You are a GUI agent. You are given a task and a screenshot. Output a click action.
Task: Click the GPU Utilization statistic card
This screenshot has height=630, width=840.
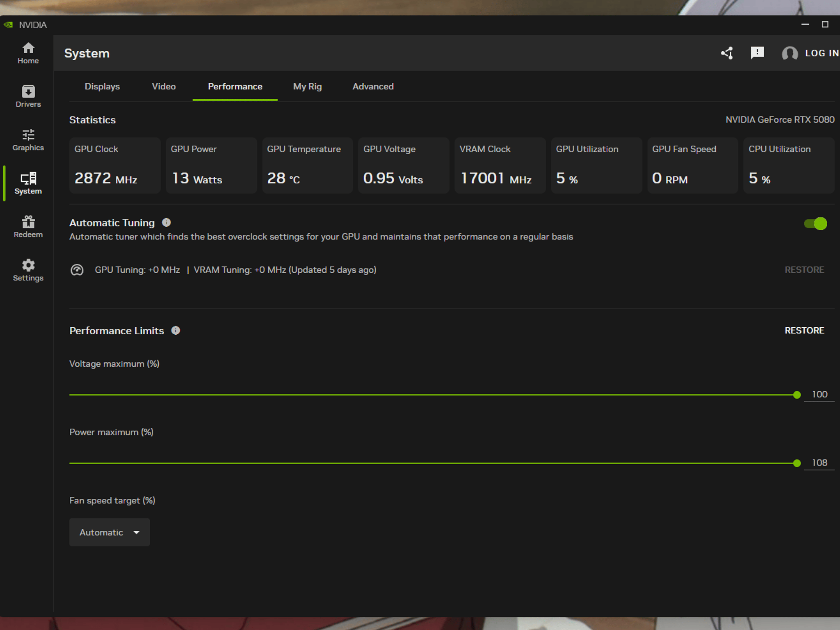pos(596,166)
